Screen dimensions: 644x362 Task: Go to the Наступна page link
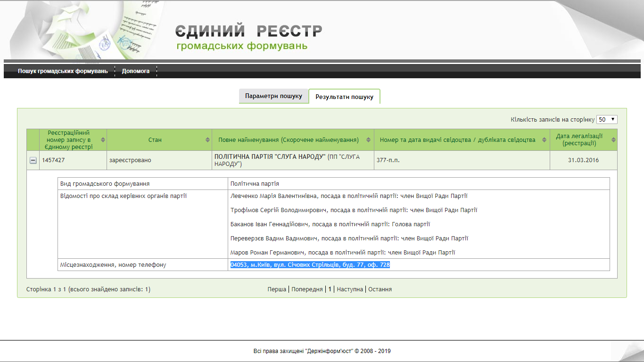pos(350,289)
